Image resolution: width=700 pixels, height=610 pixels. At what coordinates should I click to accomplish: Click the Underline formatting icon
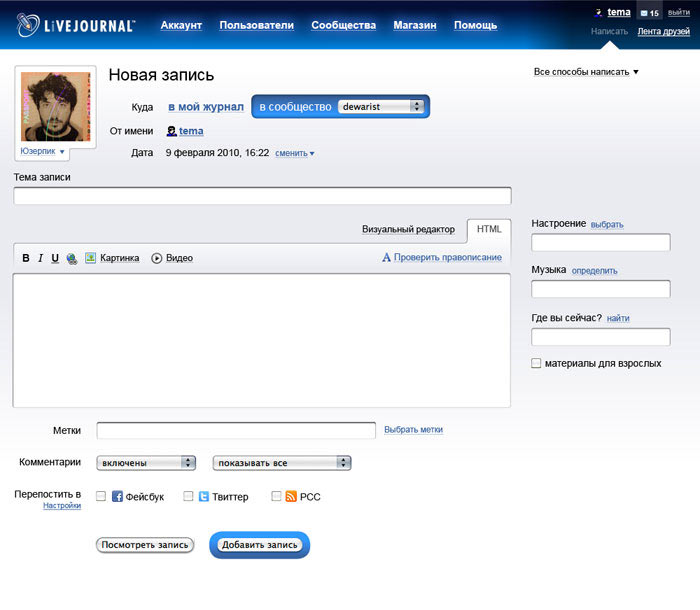[55, 258]
